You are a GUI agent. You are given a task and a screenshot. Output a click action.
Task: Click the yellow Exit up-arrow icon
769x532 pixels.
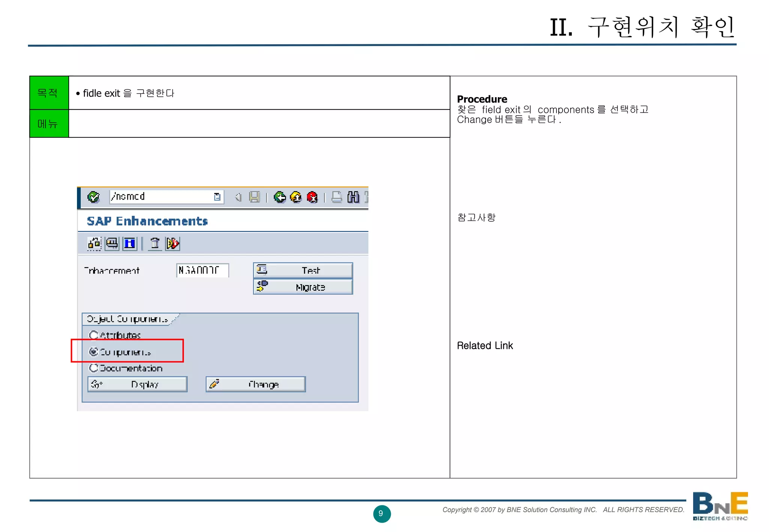point(296,197)
